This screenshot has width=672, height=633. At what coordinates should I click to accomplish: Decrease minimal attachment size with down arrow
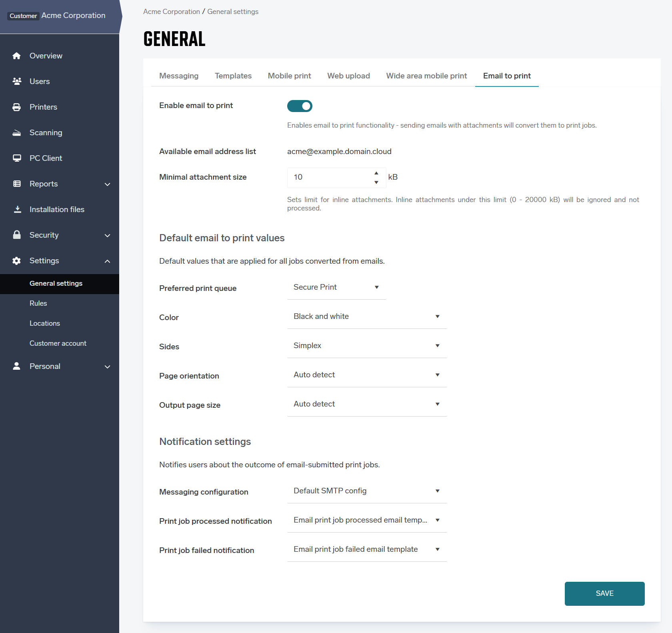[376, 182]
